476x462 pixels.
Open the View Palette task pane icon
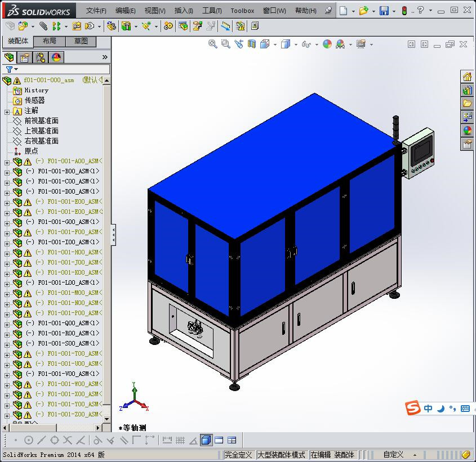tap(467, 117)
